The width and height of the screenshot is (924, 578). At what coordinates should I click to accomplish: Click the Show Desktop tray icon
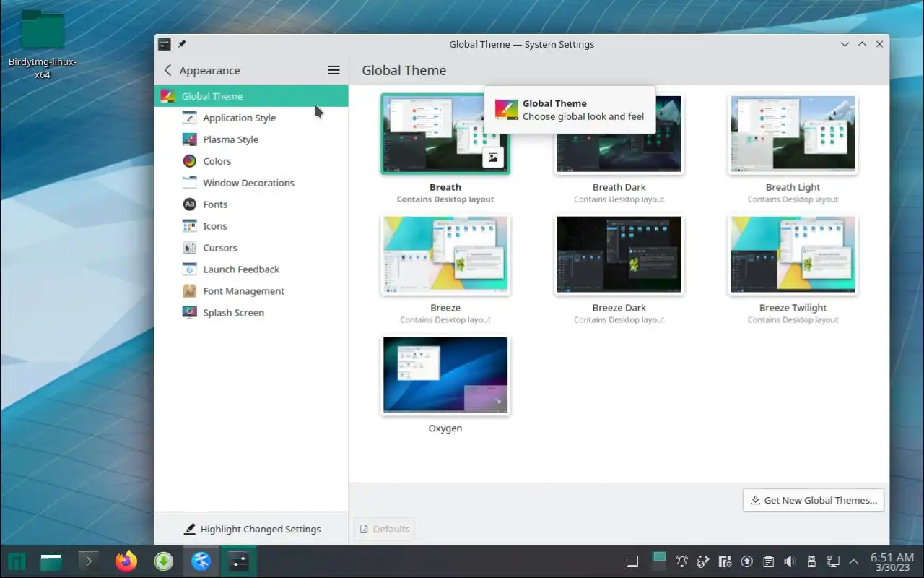click(x=632, y=561)
